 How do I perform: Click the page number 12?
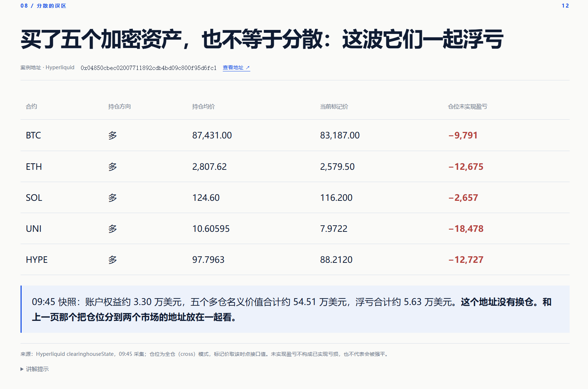[565, 6]
